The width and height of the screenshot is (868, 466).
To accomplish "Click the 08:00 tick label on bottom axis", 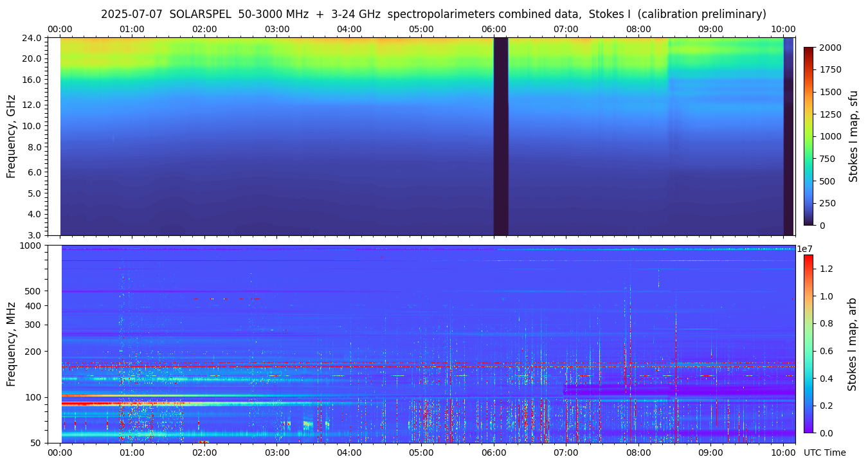I will pyautogui.click(x=638, y=453).
